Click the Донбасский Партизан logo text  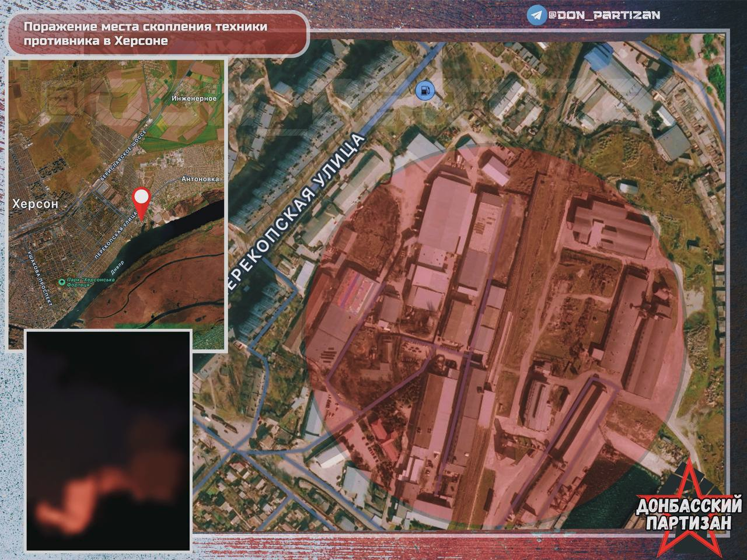click(689, 513)
